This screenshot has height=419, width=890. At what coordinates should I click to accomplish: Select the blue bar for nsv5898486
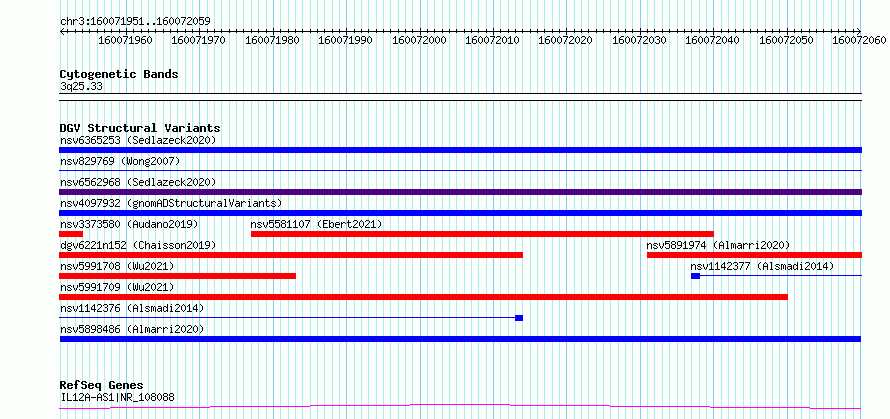point(460,339)
